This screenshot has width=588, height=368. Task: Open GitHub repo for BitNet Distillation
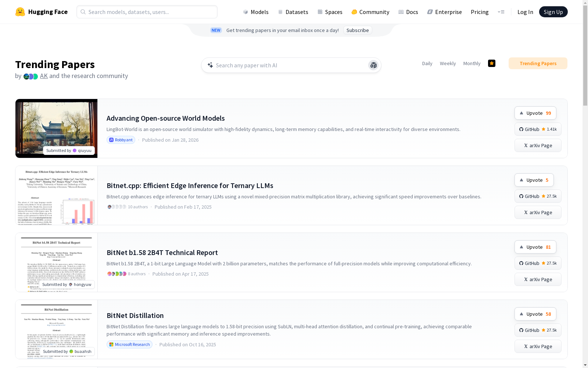click(x=538, y=330)
